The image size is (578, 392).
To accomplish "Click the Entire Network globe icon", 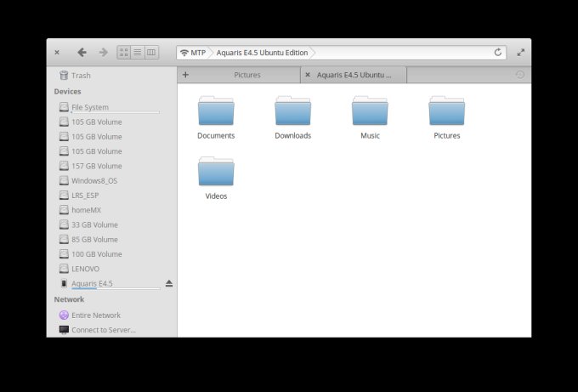I will pyautogui.click(x=64, y=315).
